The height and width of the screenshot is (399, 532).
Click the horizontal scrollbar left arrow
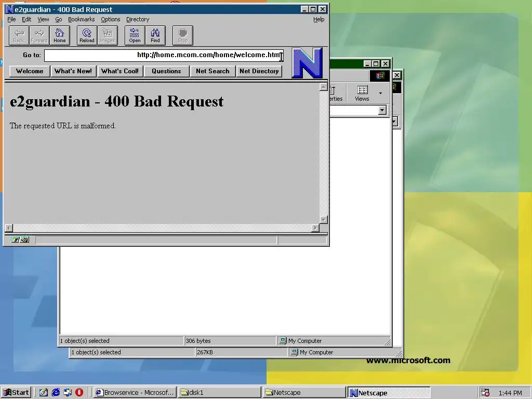(x=9, y=228)
